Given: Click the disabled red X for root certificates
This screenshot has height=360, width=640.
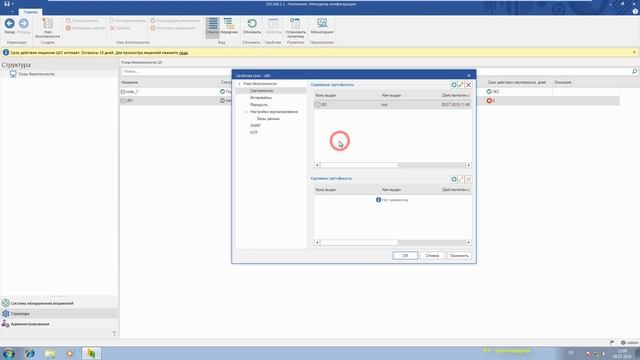Looking at the screenshot, I should [469, 179].
